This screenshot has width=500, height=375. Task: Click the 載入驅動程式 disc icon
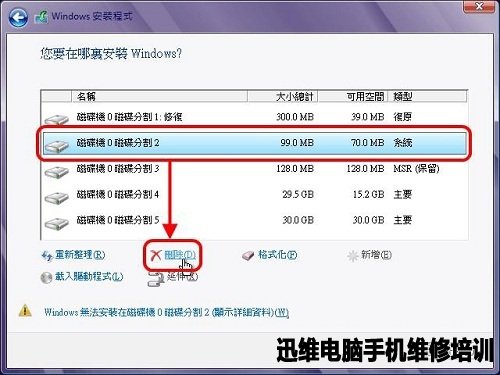[46, 277]
